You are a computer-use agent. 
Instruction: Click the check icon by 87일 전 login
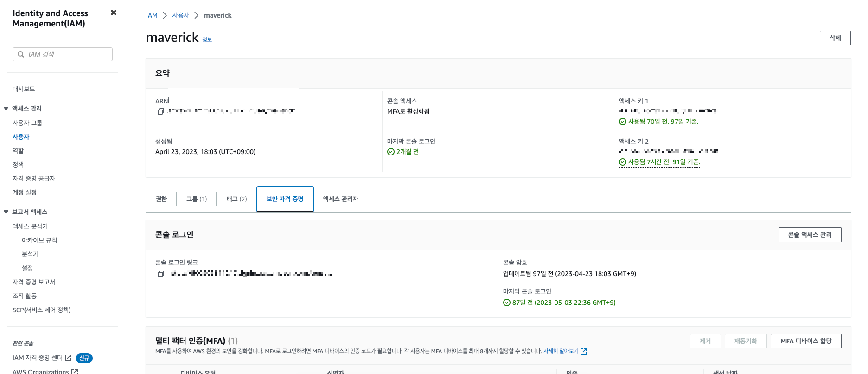(x=507, y=303)
